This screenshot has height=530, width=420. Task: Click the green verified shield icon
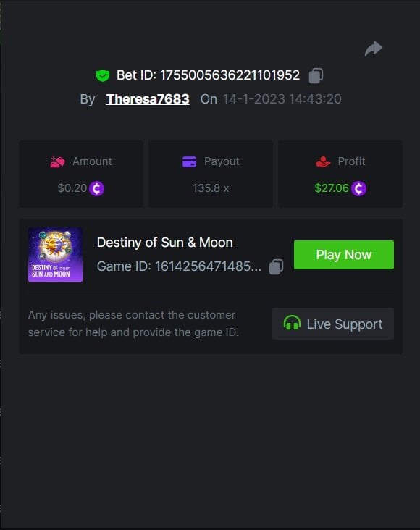pos(102,75)
